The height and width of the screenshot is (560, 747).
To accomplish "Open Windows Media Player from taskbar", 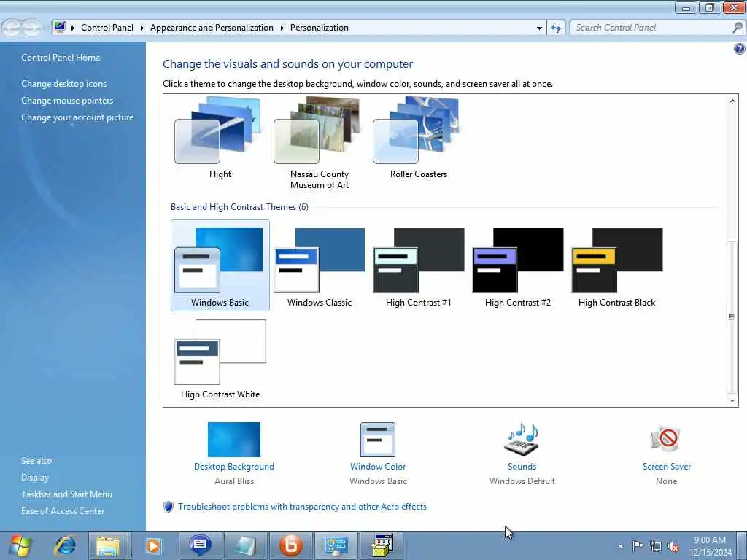I will click(154, 545).
